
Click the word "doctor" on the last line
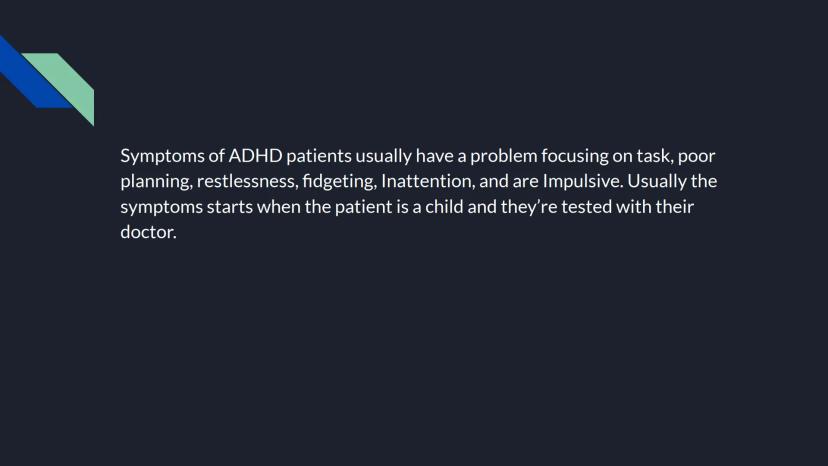[x=146, y=234]
